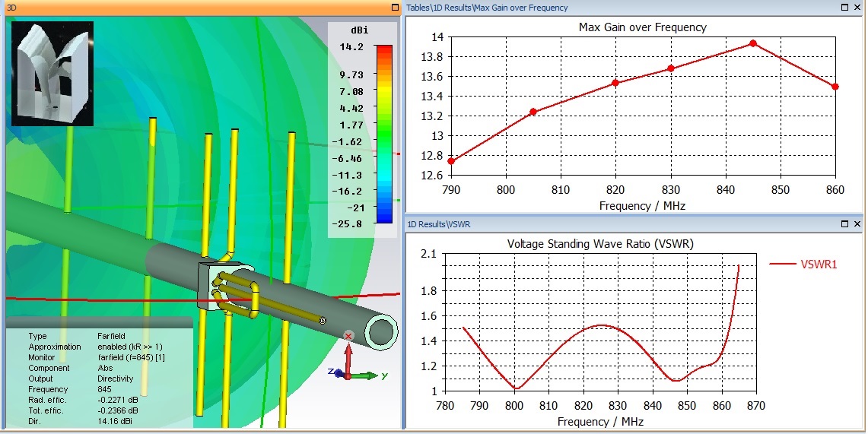The image size is (868, 434).
Task: Close the VSWR results window
Action: click(x=857, y=224)
